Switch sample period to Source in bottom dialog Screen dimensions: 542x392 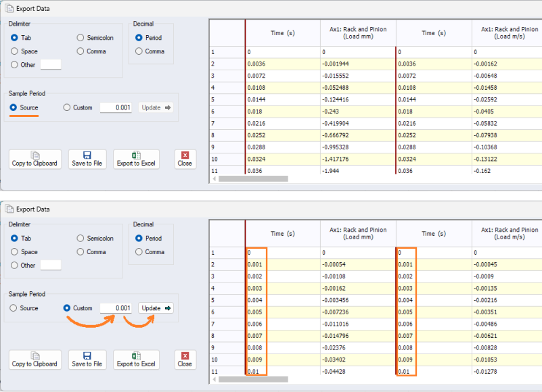[15, 308]
